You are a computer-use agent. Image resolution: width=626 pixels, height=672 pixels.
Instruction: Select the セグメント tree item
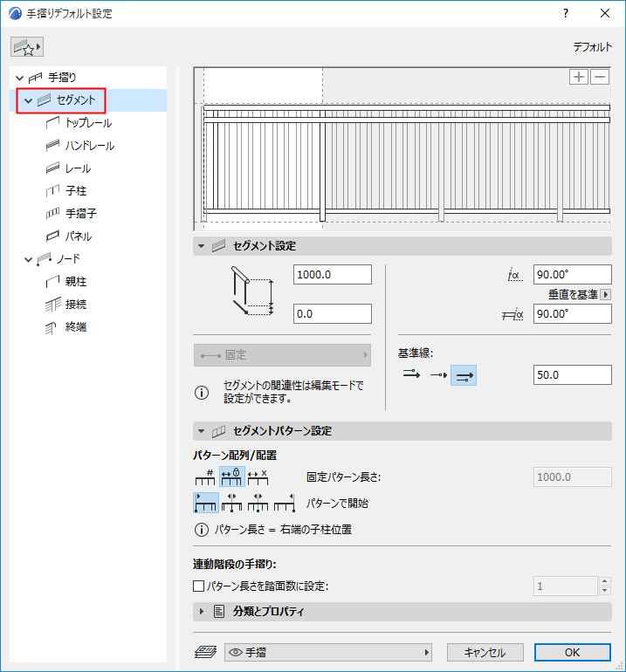point(76,100)
